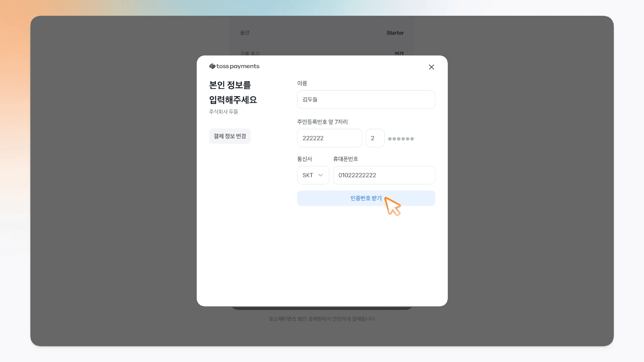Screen dimensions: 644x362
Task: Click the 인증번호 받기 button
Action: 366,198
